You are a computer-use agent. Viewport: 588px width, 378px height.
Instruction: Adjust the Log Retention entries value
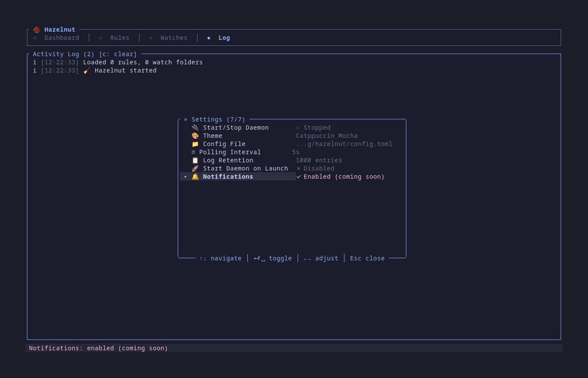tap(319, 160)
